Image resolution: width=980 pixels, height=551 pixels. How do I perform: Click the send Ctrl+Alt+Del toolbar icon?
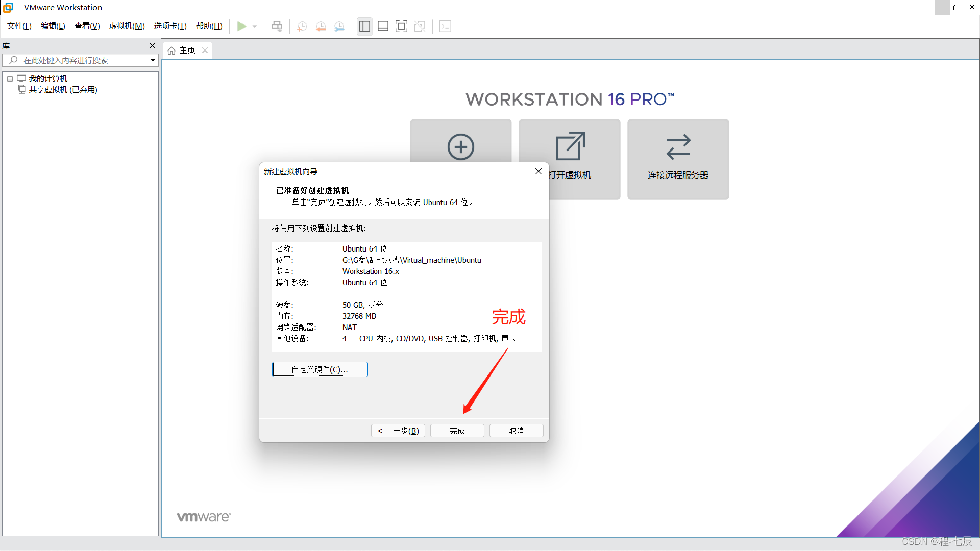pyautogui.click(x=277, y=26)
